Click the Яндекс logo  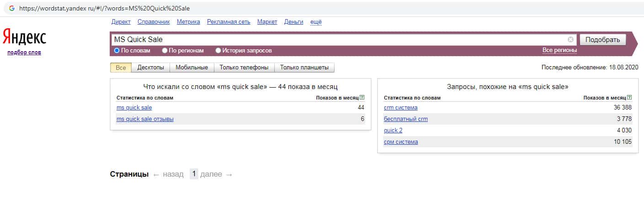24,37
